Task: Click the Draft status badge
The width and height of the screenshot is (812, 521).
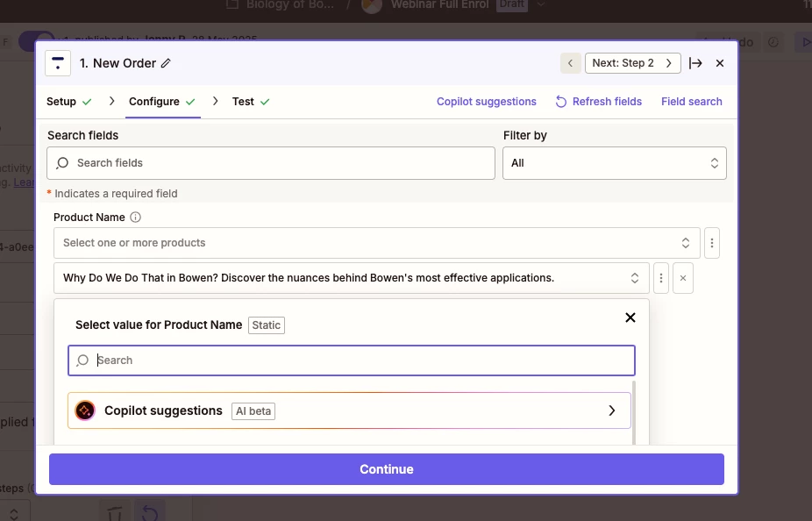Action: [511, 4]
